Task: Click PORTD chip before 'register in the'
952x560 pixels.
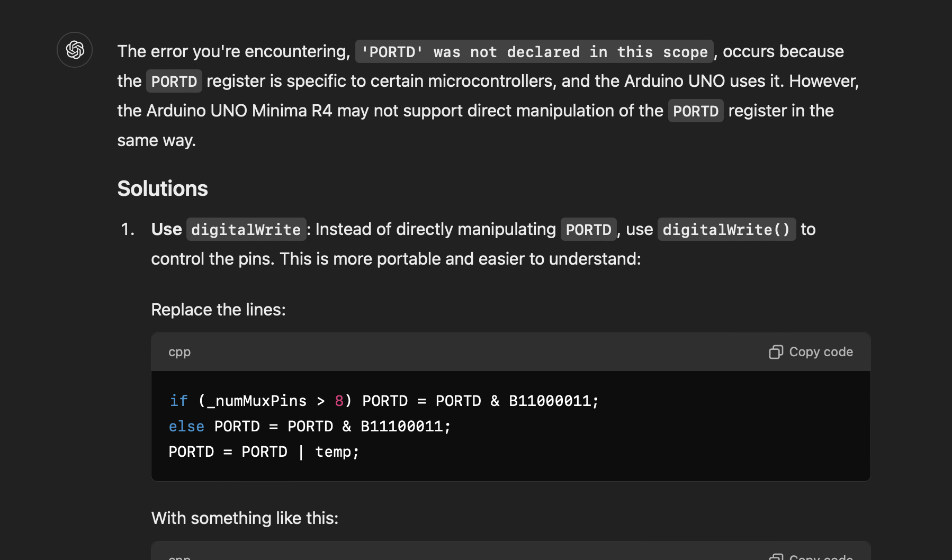Action: coord(695,111)
